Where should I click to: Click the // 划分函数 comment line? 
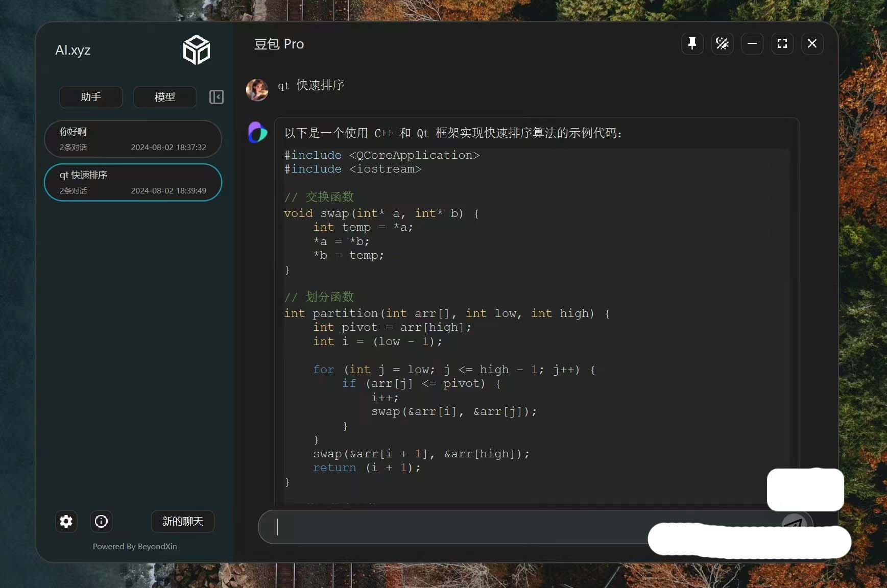point(319,297)
